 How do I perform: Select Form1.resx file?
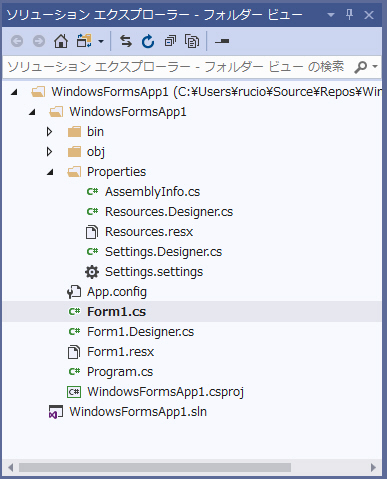point(120,352)
